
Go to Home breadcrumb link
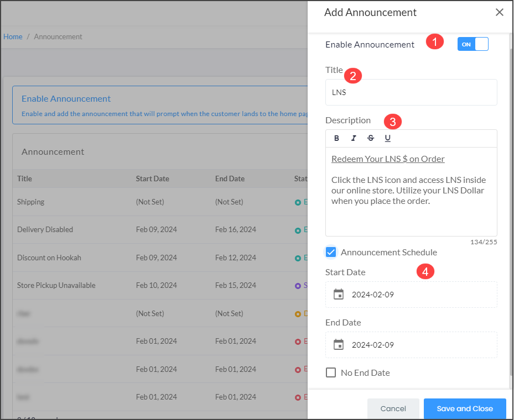point(13,36)
